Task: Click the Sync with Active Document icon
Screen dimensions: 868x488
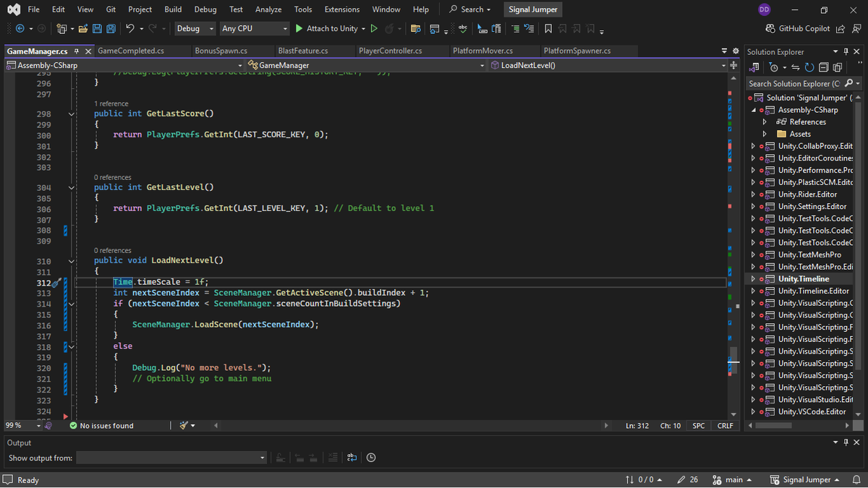Action: point(796,67)
